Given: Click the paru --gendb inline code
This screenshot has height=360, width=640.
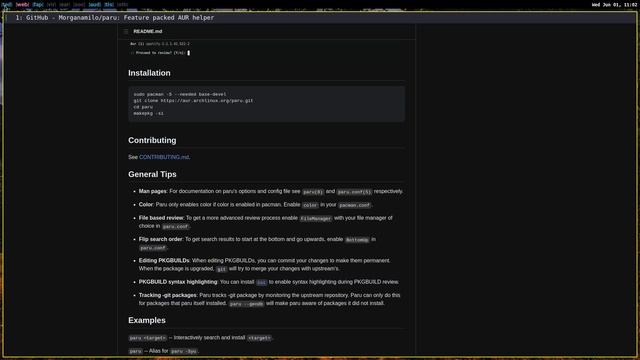Looking at the screenshot, I should tap(246, 304).
